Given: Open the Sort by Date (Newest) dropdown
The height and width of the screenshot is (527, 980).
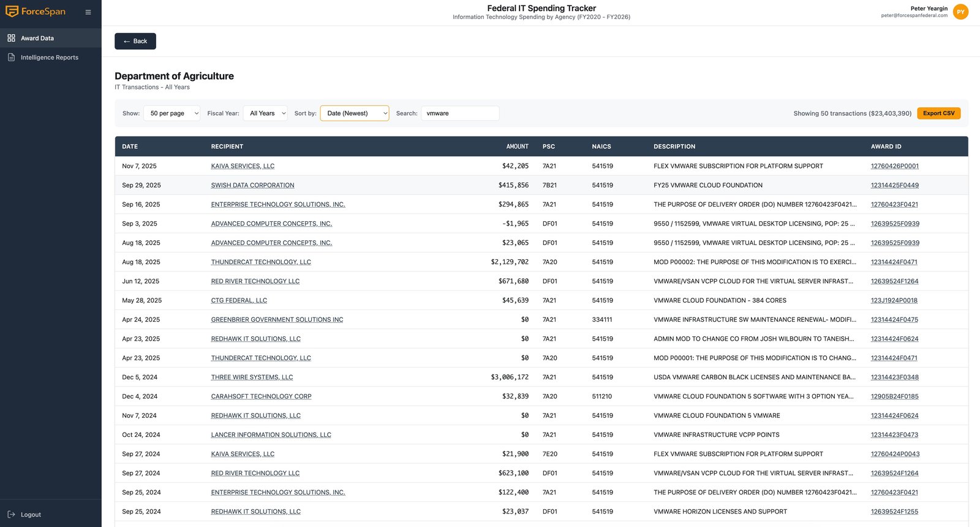Looking at the screenshot, I should pos(355,113).
